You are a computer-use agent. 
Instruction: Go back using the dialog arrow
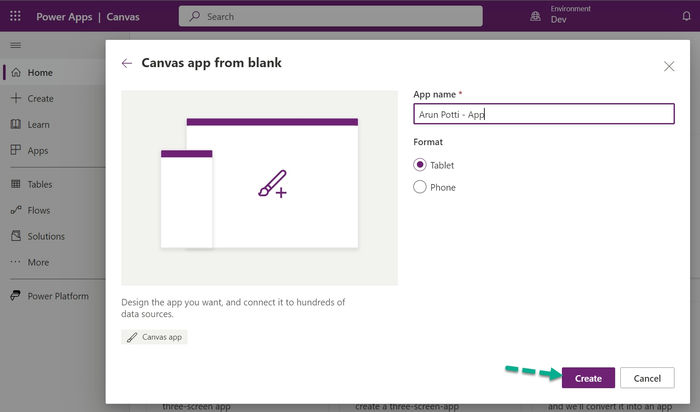click(x=127, y=63)
